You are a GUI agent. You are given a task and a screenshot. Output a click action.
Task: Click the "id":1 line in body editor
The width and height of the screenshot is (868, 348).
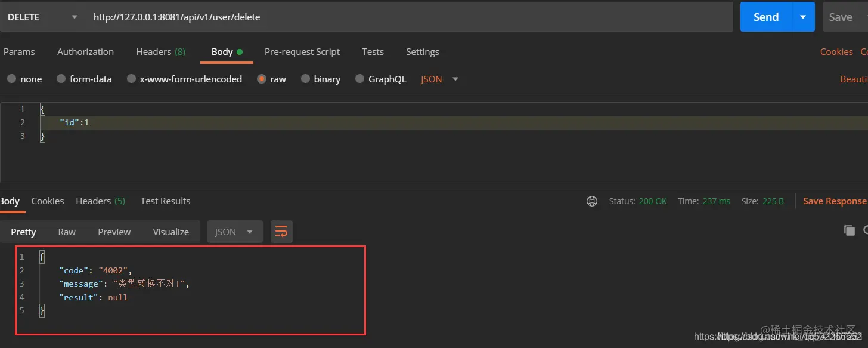coord(75,122)
